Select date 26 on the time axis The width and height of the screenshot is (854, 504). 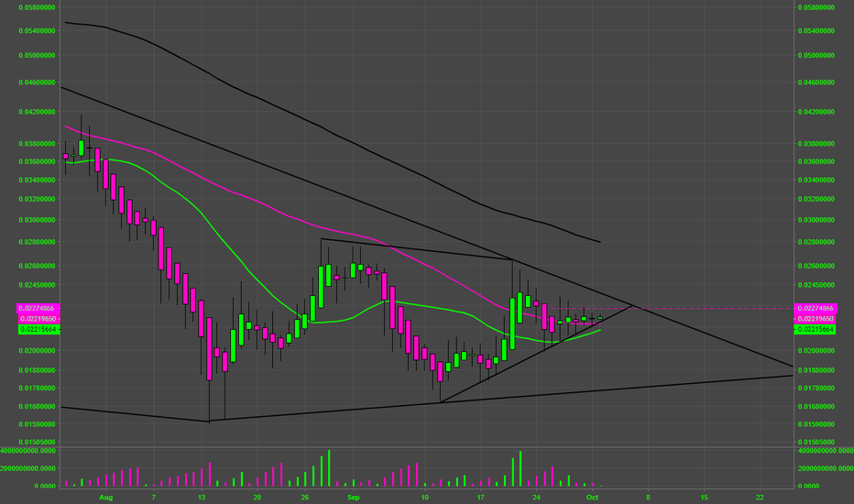point(305,497)
